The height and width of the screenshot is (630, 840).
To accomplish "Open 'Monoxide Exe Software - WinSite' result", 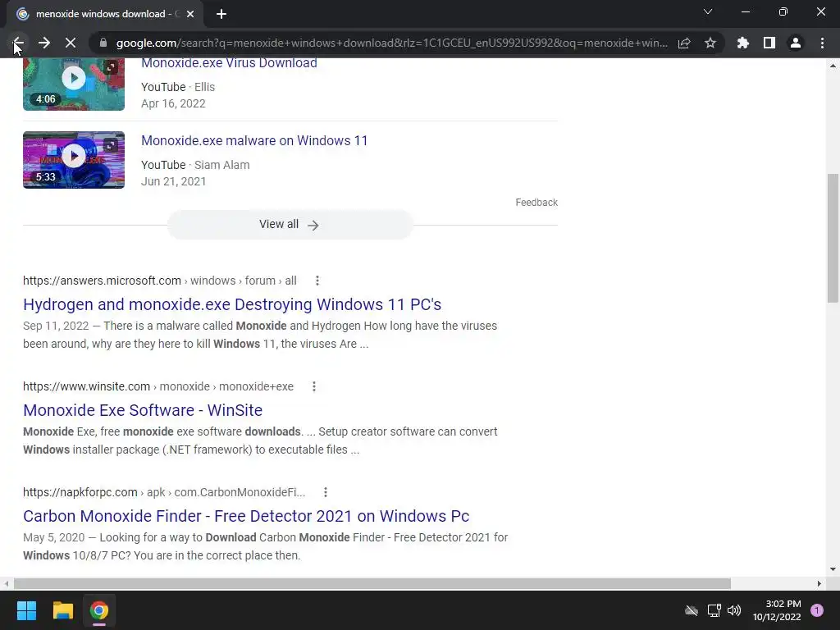I will point(143,410).
